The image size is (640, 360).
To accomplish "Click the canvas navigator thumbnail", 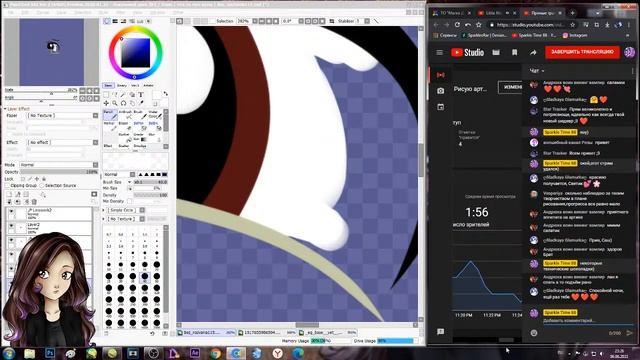I will pos(52,52).
